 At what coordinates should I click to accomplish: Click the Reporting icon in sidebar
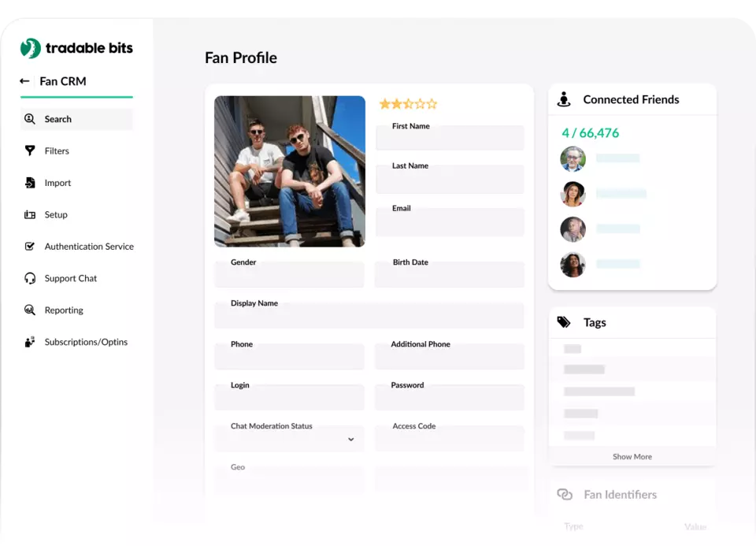tap(30, 310)
